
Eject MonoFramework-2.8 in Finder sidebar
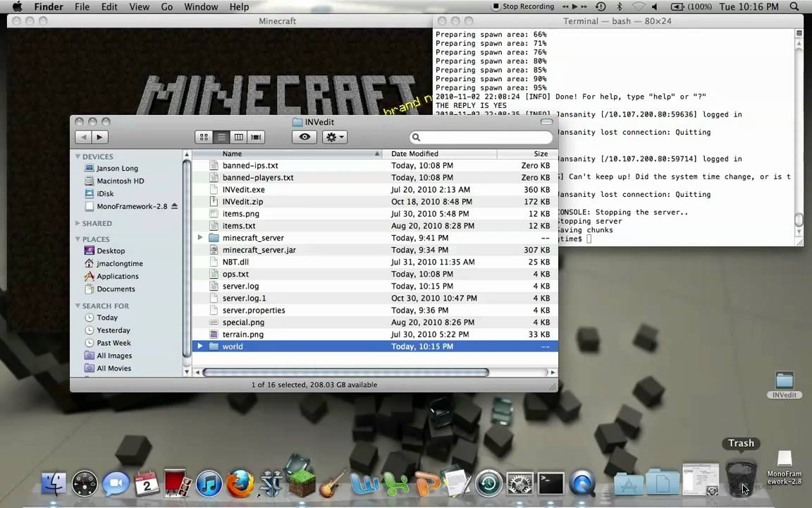click(175, 206)
